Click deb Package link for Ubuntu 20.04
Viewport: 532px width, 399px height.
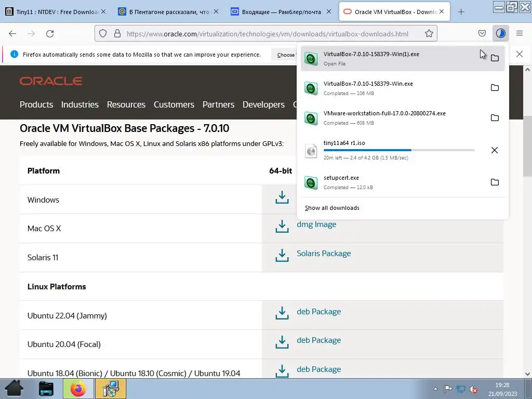pos(318,340)
